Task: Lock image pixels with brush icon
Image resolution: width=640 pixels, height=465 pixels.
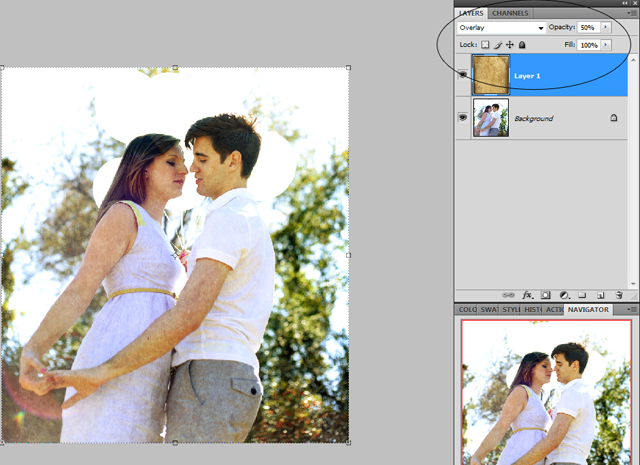Action: click(498, 45)
